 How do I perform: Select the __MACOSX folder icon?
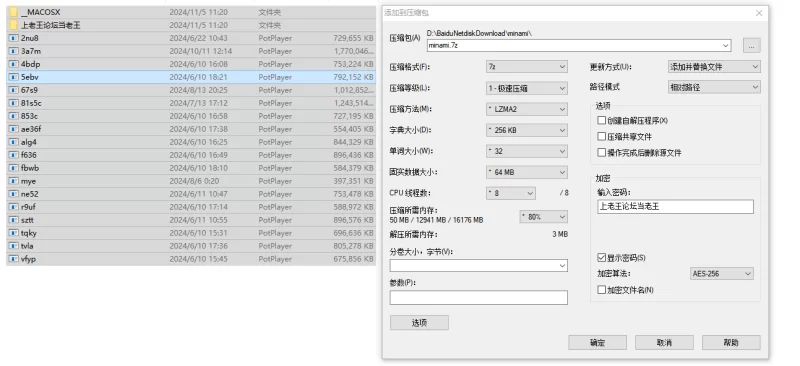coord(14,12)
